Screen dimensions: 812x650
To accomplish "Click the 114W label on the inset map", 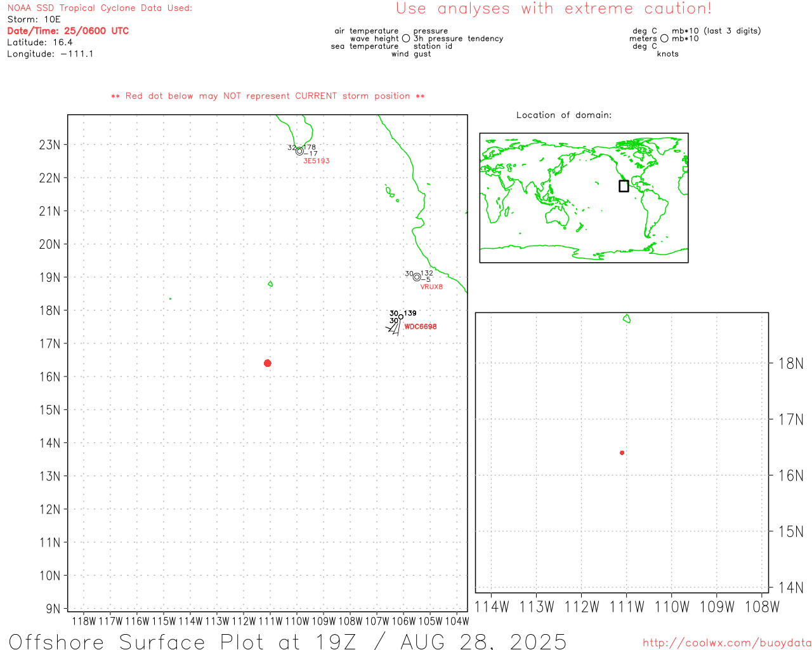I will coord(492,607).
